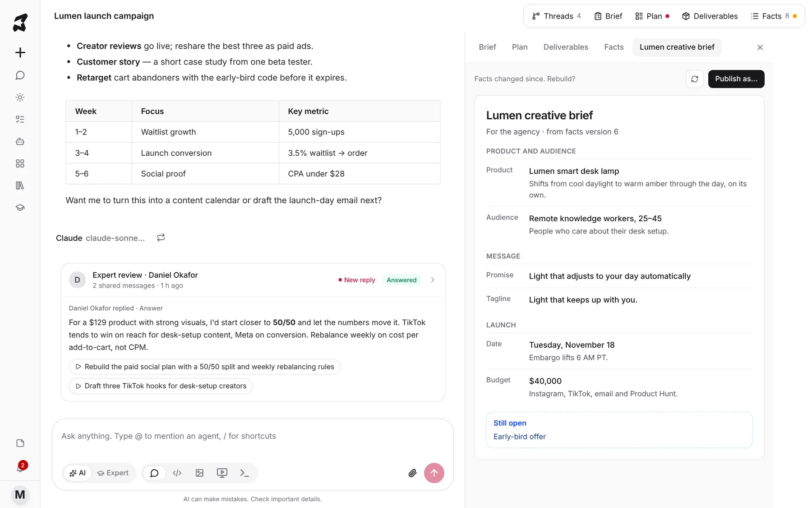Select the Lumen creative brief tab

pos(677,47)
